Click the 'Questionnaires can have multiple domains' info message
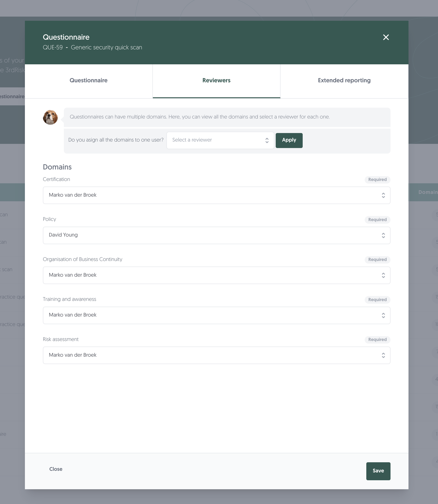 (200, 117)
